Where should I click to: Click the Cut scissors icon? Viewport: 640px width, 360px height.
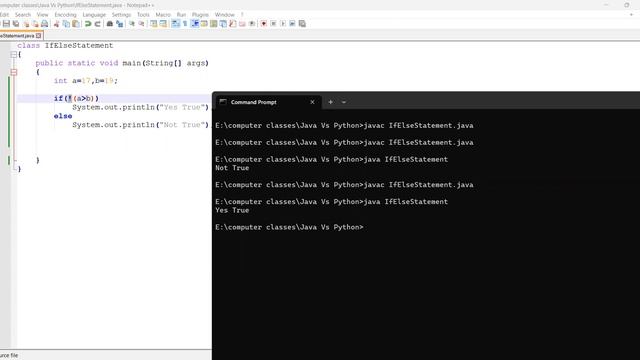pyautogui.click(x=56, y=24)
